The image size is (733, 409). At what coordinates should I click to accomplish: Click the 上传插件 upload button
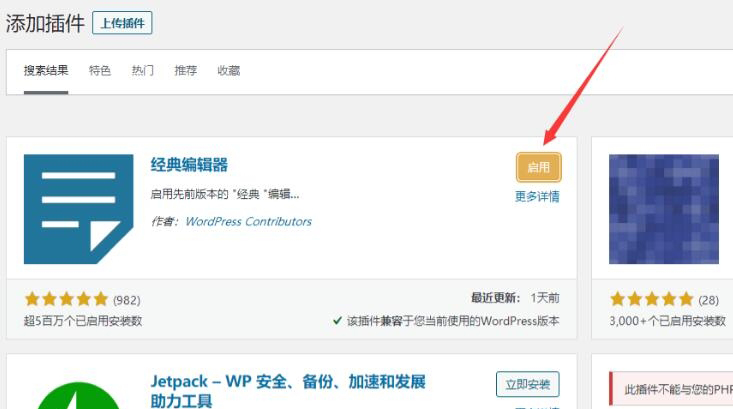[122, 23]
